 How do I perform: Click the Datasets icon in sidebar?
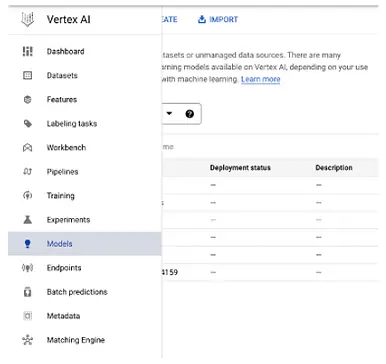point(28,75)
